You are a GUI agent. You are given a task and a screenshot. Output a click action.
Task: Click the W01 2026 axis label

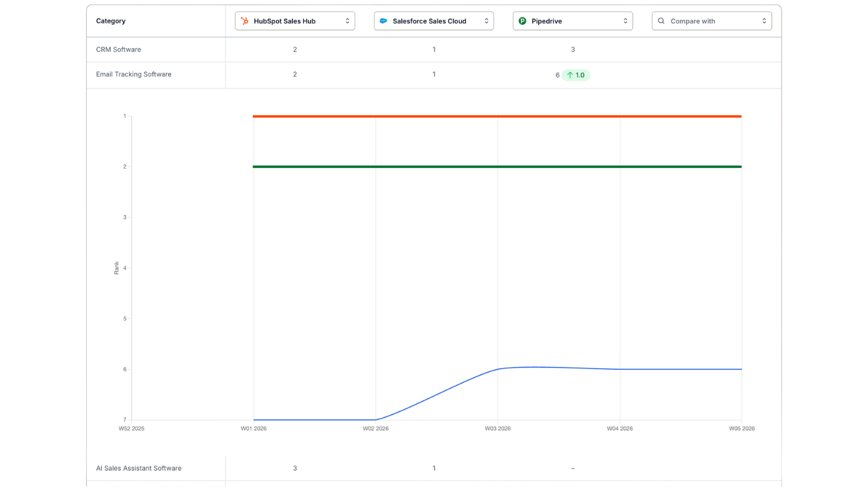click(254, 429)
